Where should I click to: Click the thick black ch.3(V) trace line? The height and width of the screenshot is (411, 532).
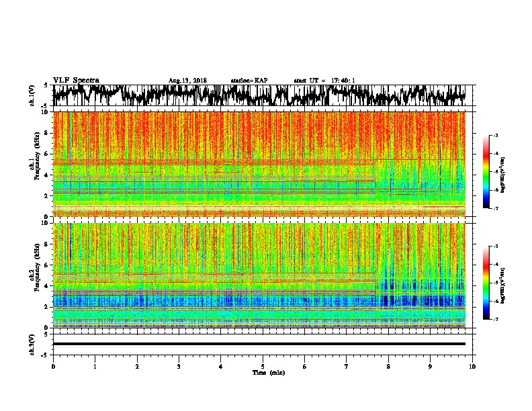pyautogui.click(x=259, y=344)
